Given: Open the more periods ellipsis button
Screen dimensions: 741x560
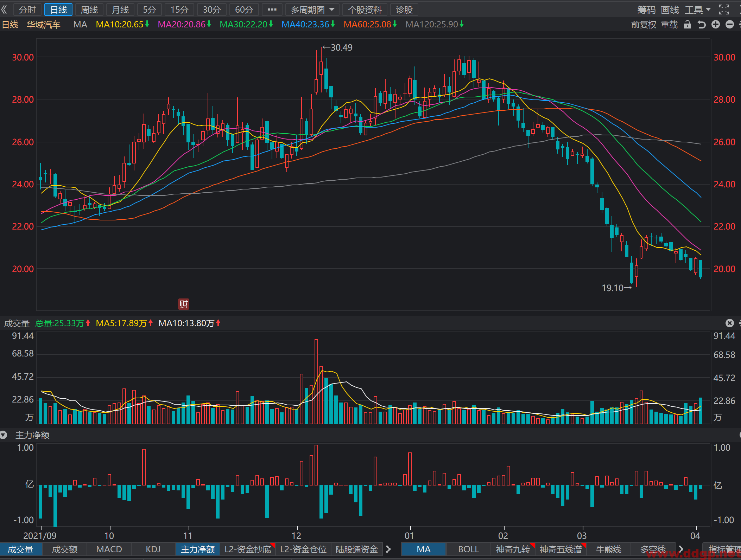Looking at the screenshot, I should point(272,9).
